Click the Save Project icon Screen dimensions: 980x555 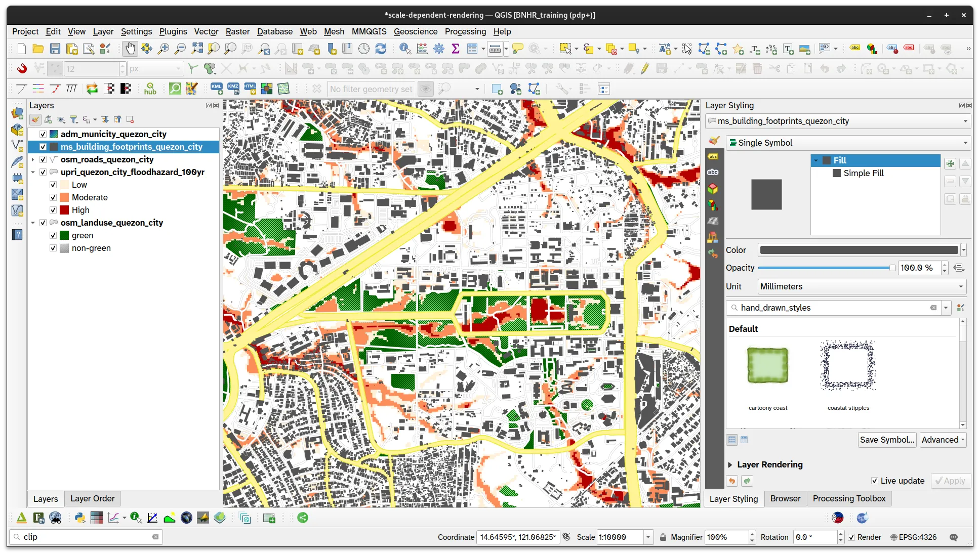(x=55, y=49)
